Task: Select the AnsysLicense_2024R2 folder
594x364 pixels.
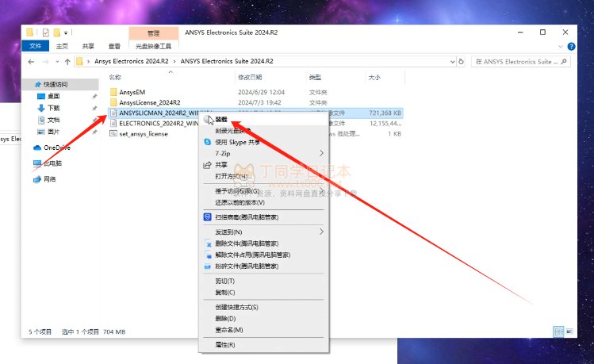Action: pyautogui.click(x=150, y=102)
